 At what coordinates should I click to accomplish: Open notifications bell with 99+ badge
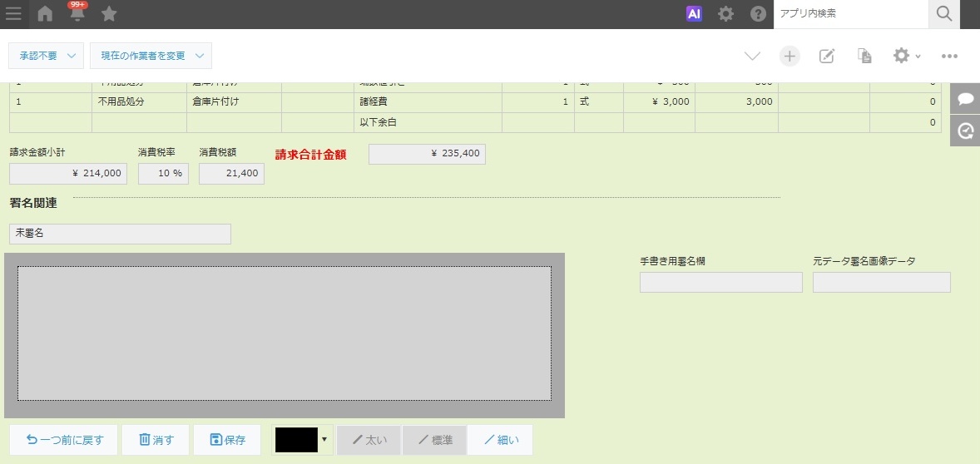point(77,12)
